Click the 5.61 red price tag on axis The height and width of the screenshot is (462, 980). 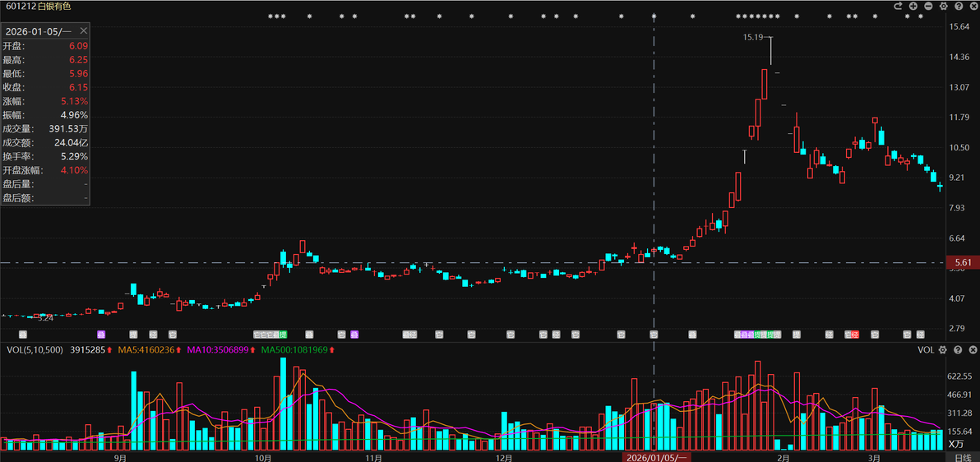[963, 262]
